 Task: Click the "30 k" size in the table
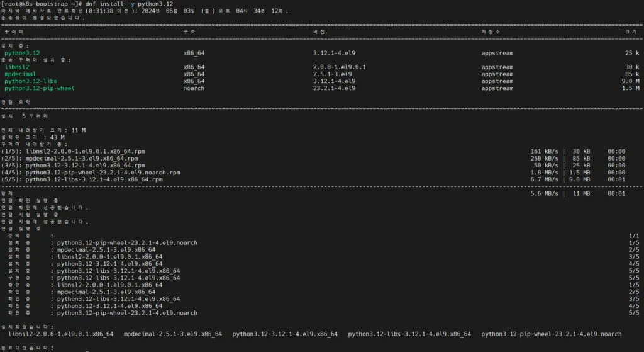point(632,67)
